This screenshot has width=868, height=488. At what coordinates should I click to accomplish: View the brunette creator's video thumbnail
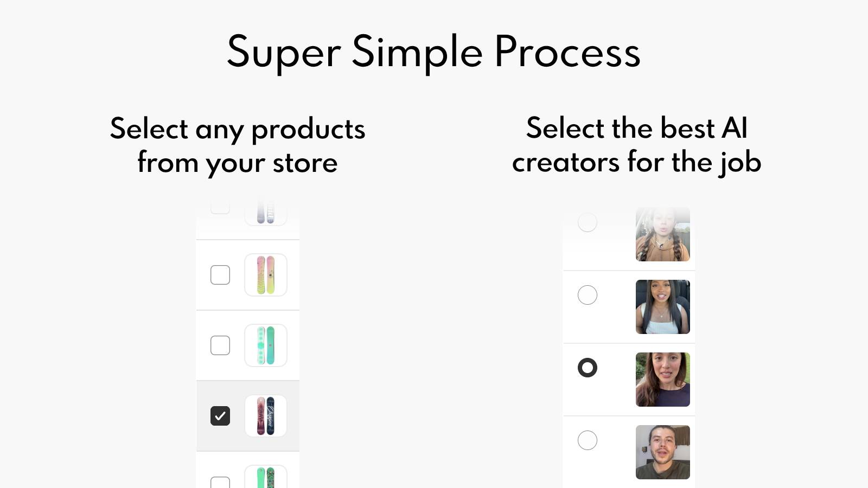pos(662,379)
